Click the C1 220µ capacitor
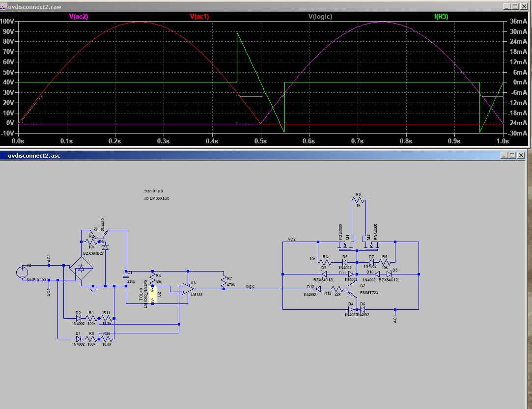Viewport: 532px width, 409px height. [x=126, y=277]
